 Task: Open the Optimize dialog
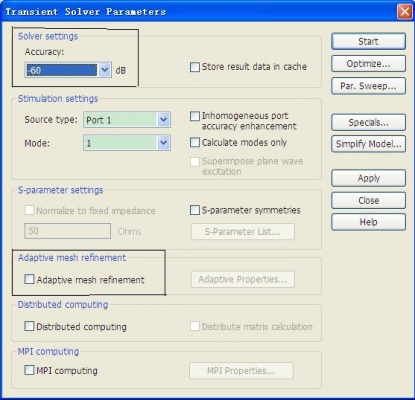click(368, 64)
